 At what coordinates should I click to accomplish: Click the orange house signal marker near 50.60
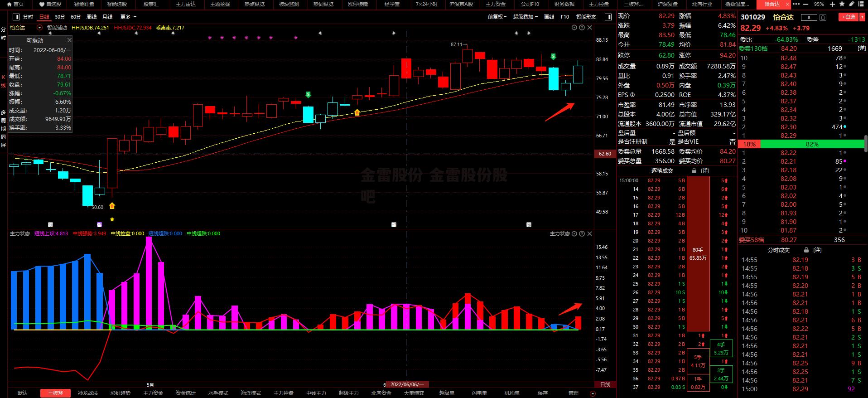coord(112,206)
